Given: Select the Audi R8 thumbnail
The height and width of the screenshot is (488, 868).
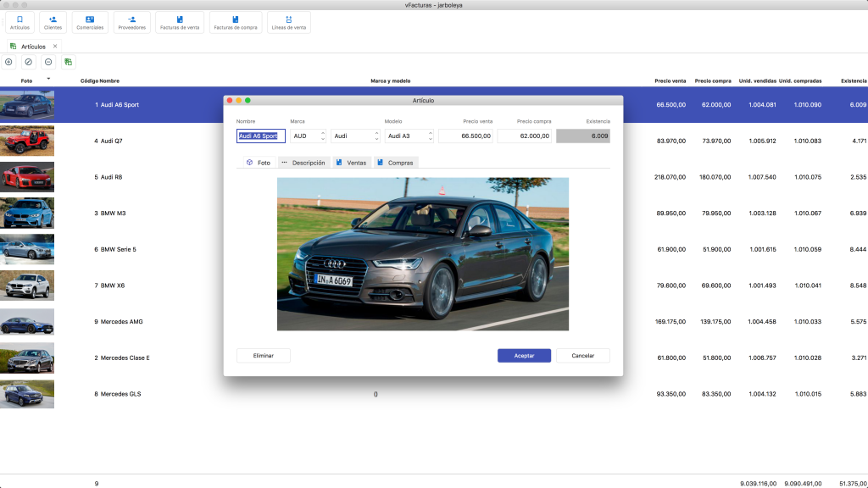Looking at the screenshot, I should (x=27, y=177).
